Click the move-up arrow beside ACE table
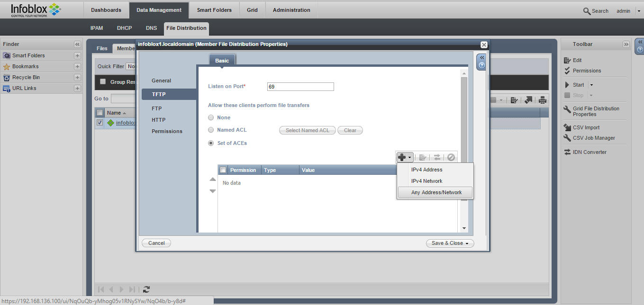Screen dimensions: 644x305 coord(213,179)
